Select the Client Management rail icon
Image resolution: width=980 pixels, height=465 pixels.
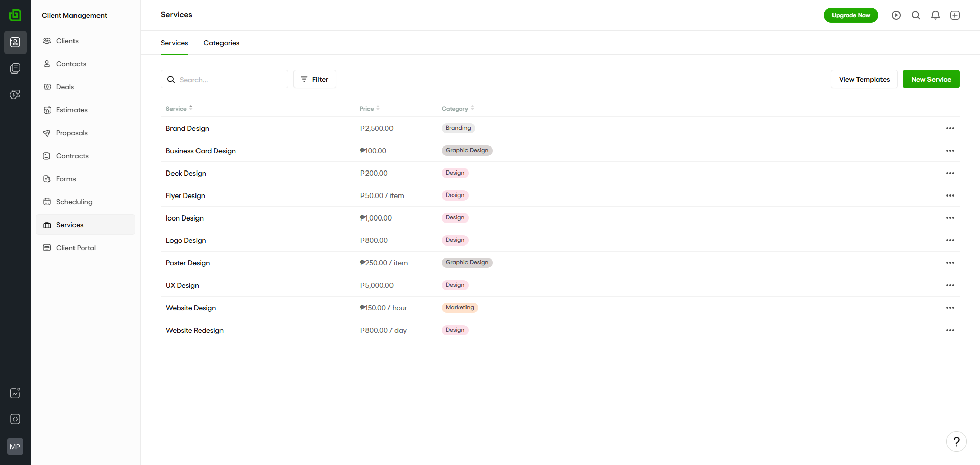pyautogui.click(x=15, y=42)
